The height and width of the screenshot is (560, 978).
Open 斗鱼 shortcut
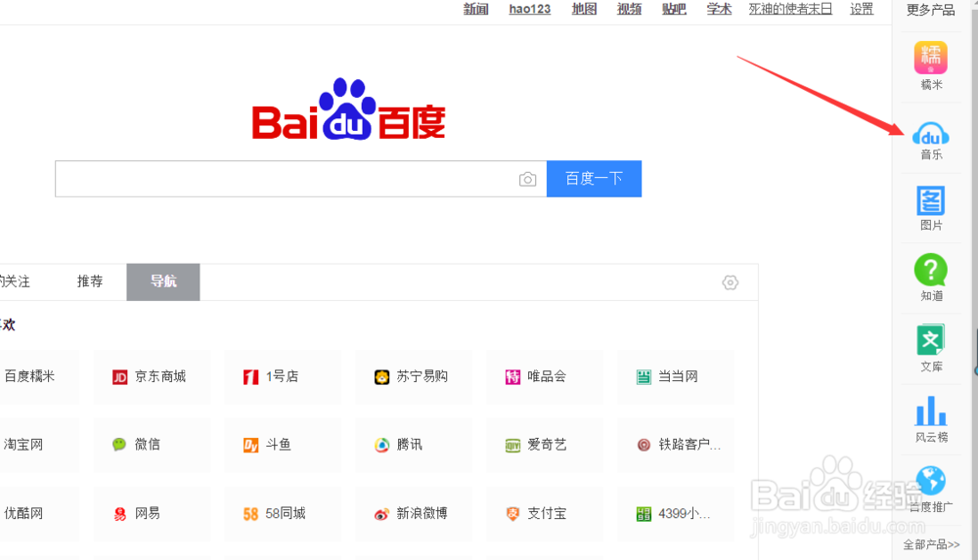pos(283,445)
